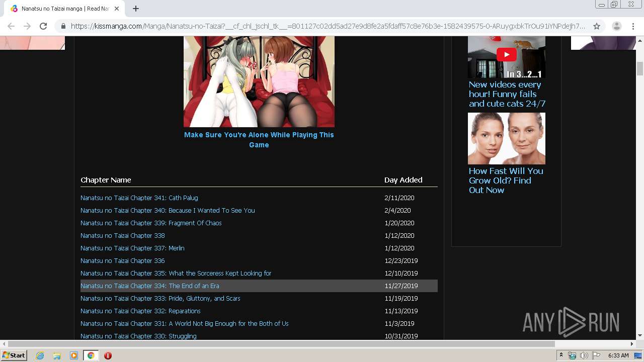Click the game ad image
The image size is (644, 362).
tap(259, 81)
